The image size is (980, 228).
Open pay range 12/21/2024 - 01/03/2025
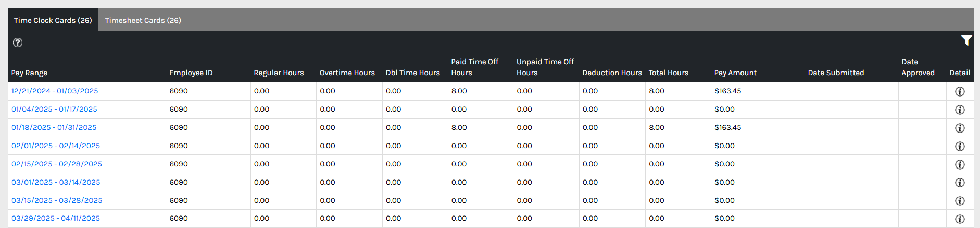(x=55, y=91)
